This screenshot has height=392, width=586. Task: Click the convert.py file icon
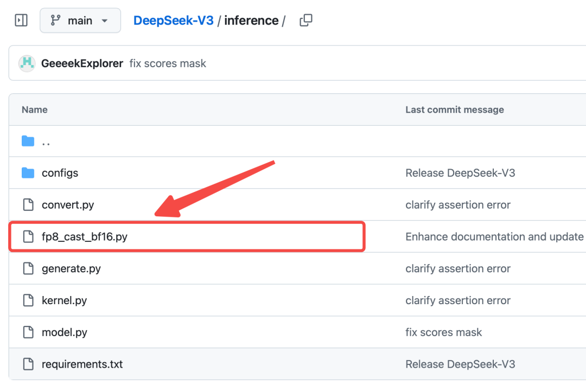pyautogui.click(x=28, y=205)
